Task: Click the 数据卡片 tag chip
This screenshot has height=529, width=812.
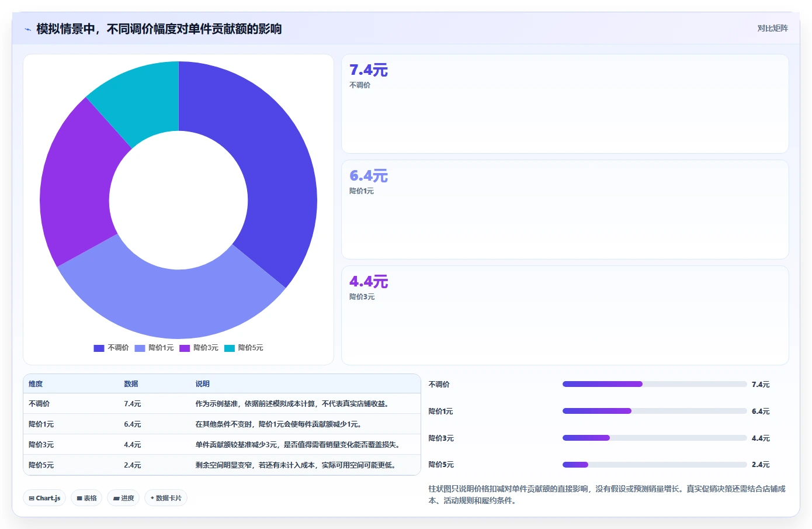Action: (x=166, y=498)
